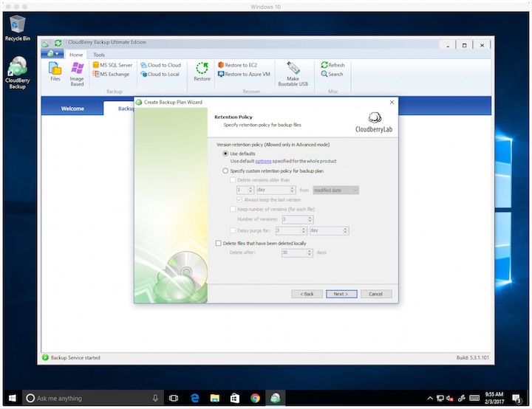Open the day unit selector for delay purge
The image size is (532, 409).
329,230
